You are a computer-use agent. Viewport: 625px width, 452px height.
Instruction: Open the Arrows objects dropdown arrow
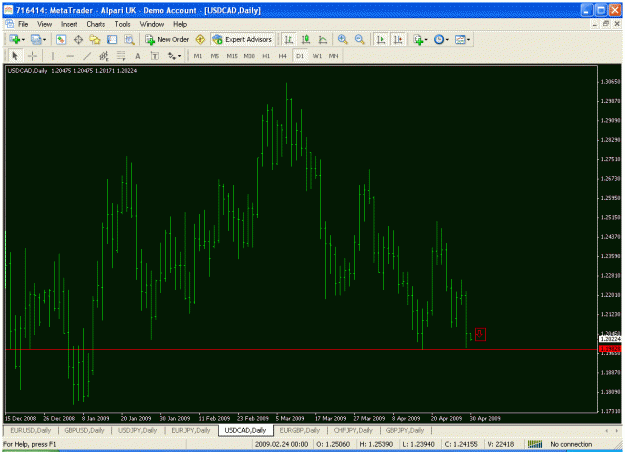coord(179,56)
